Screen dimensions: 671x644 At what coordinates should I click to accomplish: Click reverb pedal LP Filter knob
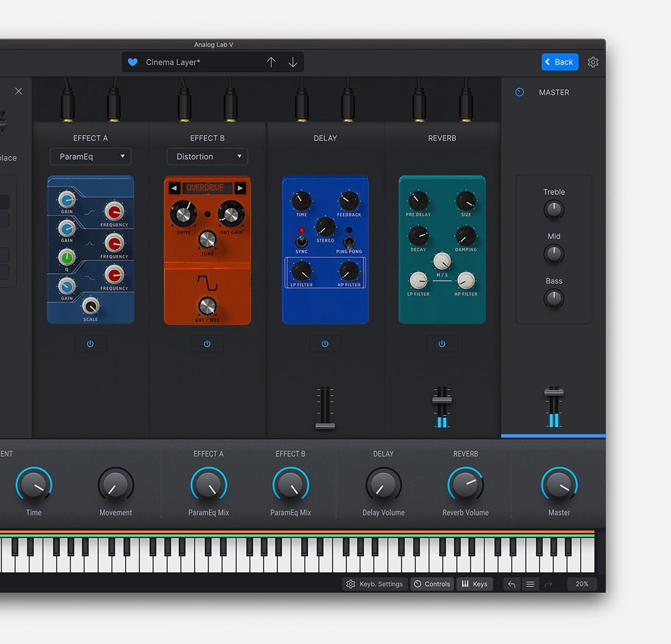tap(418, 281)
